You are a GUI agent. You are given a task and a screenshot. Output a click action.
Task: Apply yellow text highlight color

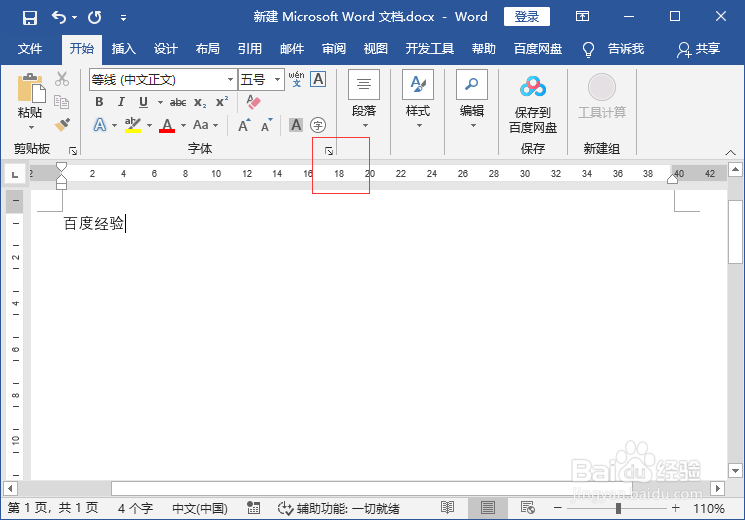coord(133,125)
